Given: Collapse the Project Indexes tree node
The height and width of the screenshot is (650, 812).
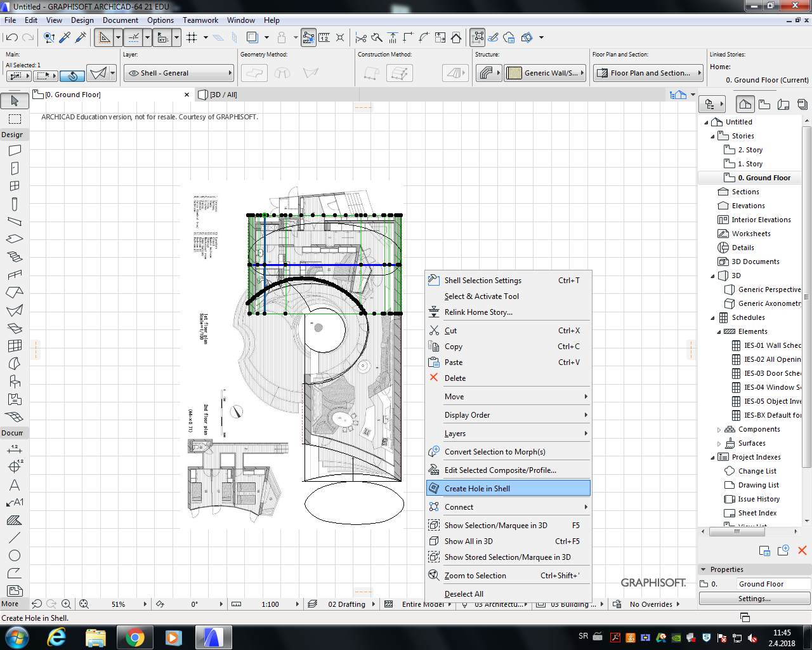Looking at the screenshot, I should pyautogui.click(x=712, y=457).
